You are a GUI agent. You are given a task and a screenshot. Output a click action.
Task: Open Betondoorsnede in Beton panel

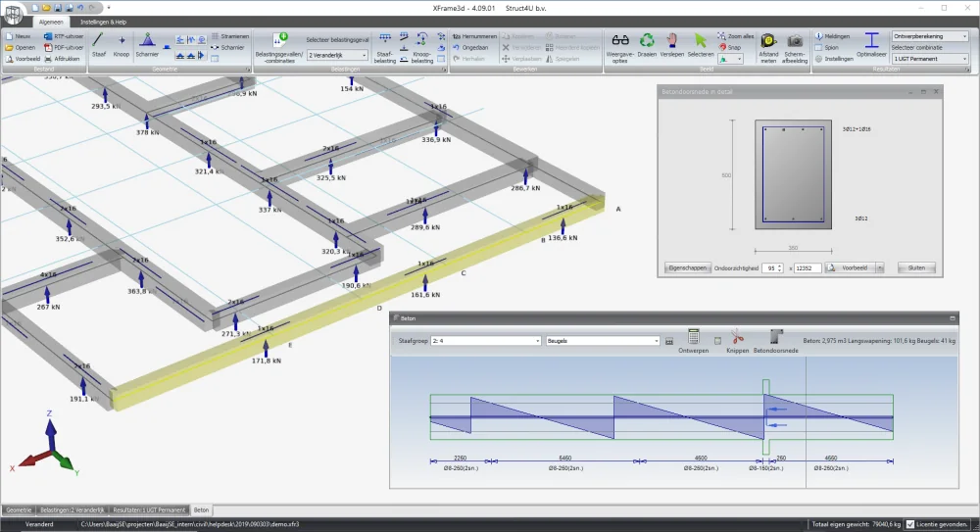[775, 341]
